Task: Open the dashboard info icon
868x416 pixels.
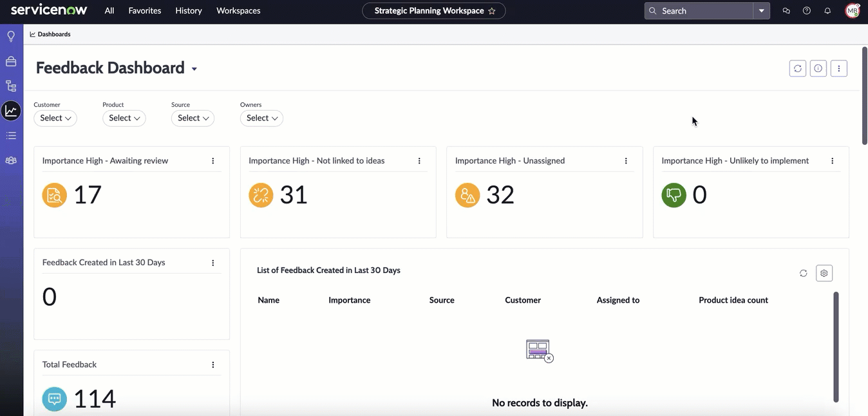Action: coord(818,68)
